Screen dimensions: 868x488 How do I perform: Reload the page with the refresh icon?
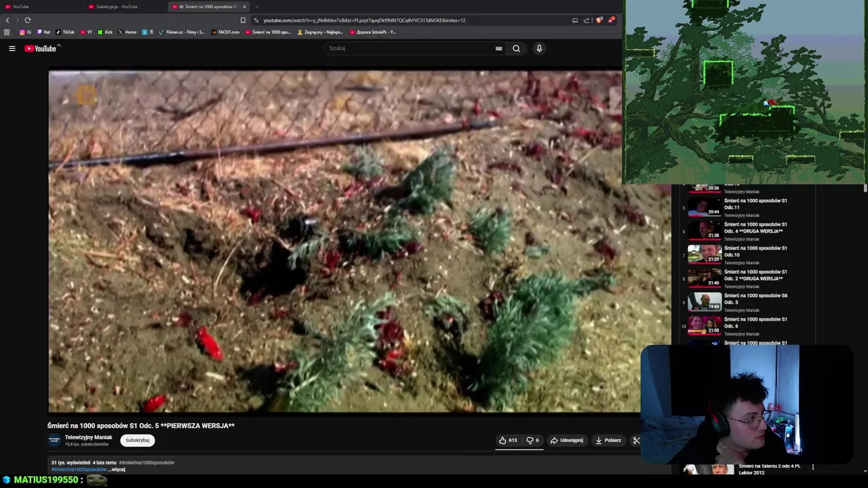(28, 20)
